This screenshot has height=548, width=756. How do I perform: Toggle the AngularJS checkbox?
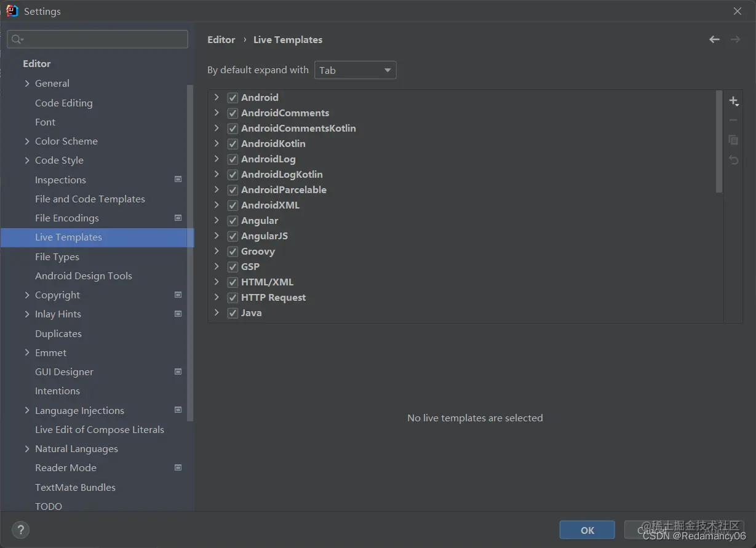(233, 236)
